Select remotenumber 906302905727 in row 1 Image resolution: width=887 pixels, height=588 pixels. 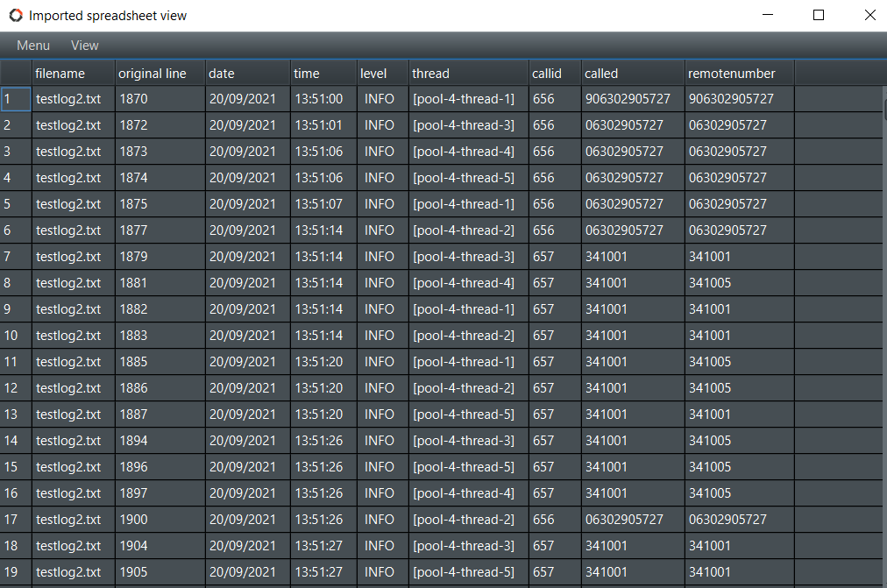click(740, 99)
